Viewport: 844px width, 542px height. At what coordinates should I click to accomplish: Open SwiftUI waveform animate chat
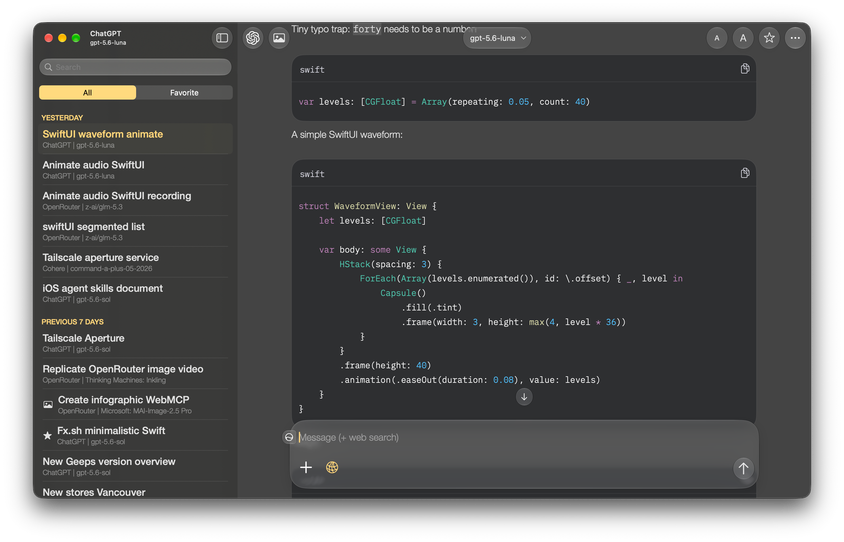(x=135, y=139)
